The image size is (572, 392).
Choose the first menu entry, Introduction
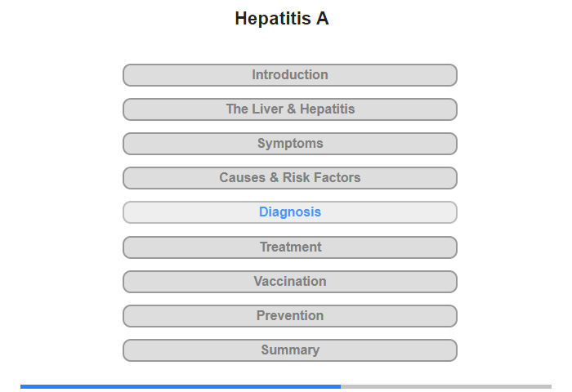pos(289,75)
